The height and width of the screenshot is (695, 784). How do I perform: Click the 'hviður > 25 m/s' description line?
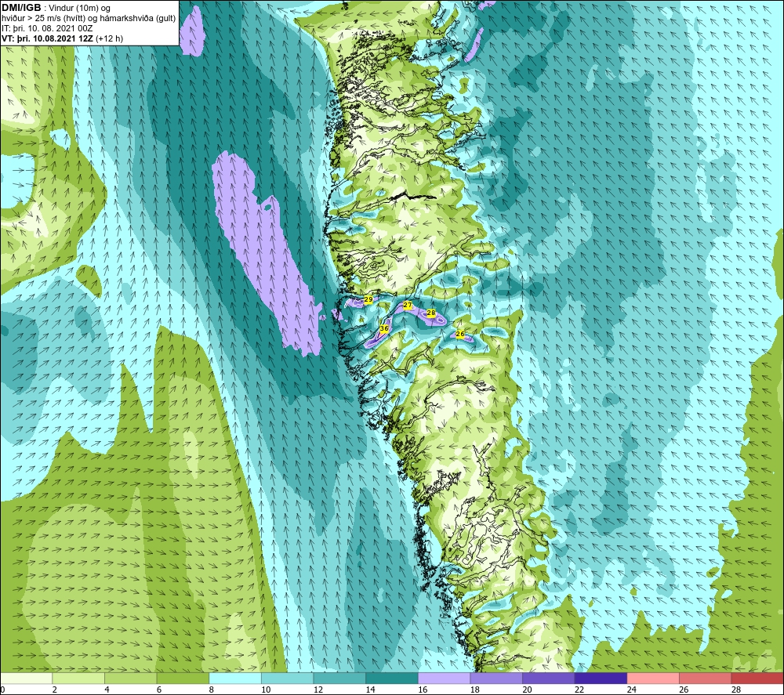pos(89,19)
